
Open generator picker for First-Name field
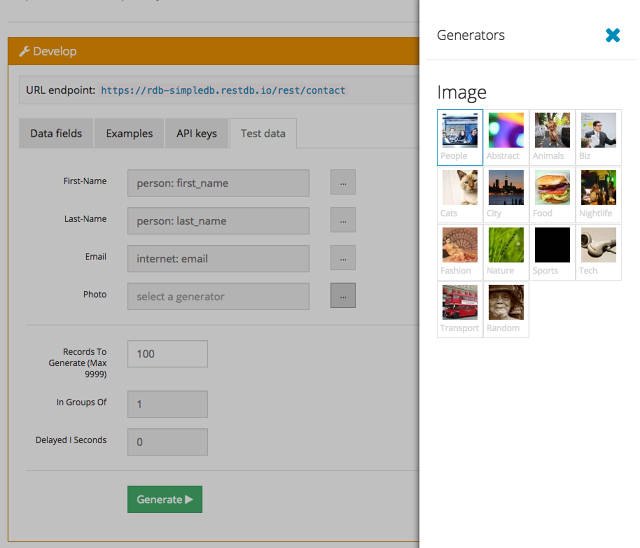(343, 182)
